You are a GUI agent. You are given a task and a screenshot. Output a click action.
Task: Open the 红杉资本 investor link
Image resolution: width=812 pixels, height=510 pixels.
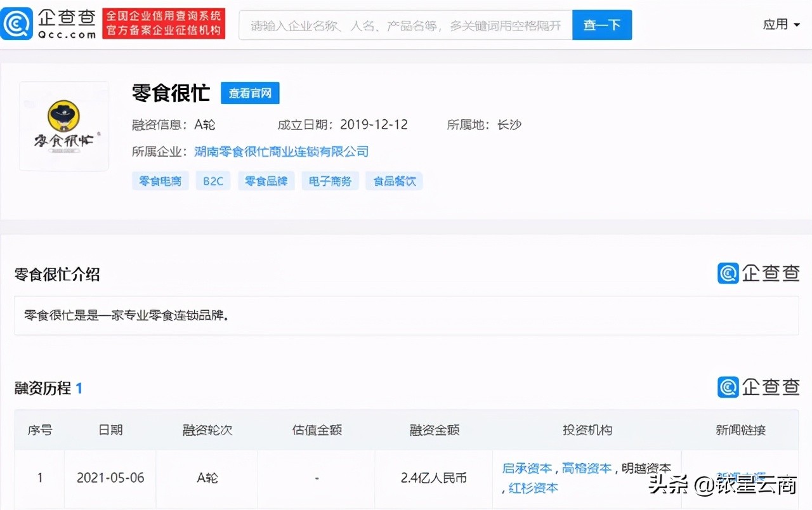click(x=532, y=488)
